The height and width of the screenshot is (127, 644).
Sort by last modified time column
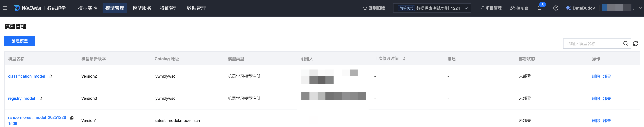(x=404, y=59)
